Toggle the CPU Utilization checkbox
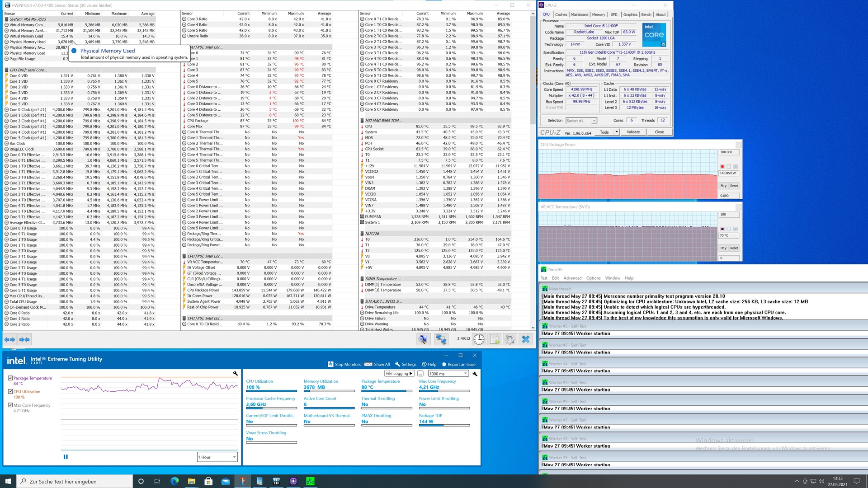Viewport: 868px width, 488px height. click(x=10, y=392)
